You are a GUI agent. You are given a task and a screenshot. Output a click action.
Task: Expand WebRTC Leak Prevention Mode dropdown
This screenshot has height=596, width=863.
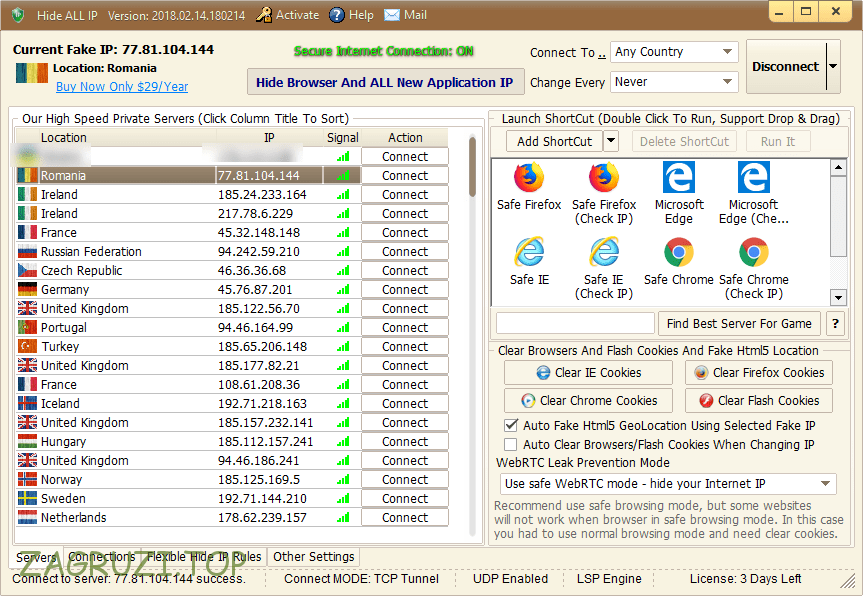[x=667, y=484]
